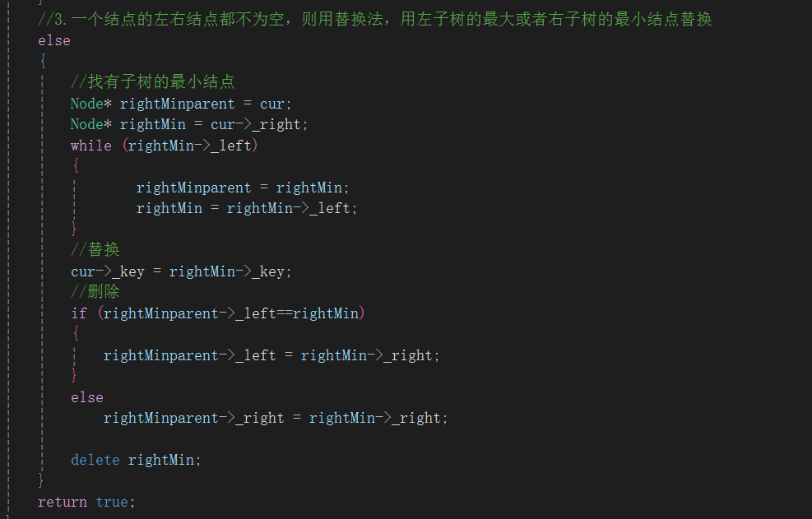The width and height of the screenshot is (812, 519).
Task: Click the line 'rightMin = rightMin->_left;'
Action: click(247, 208)
